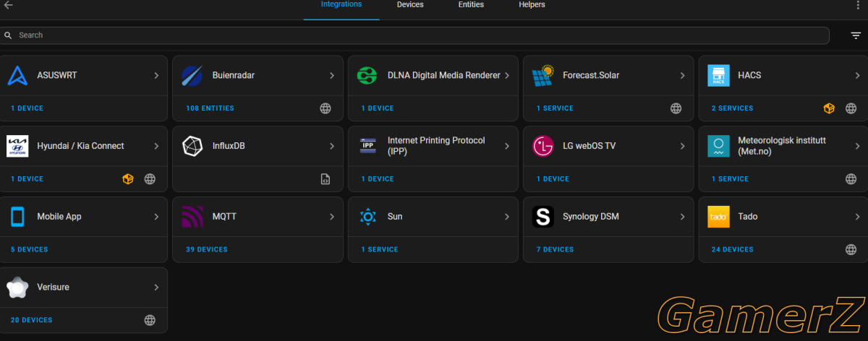Open the filter options icon

click(856, 35)
